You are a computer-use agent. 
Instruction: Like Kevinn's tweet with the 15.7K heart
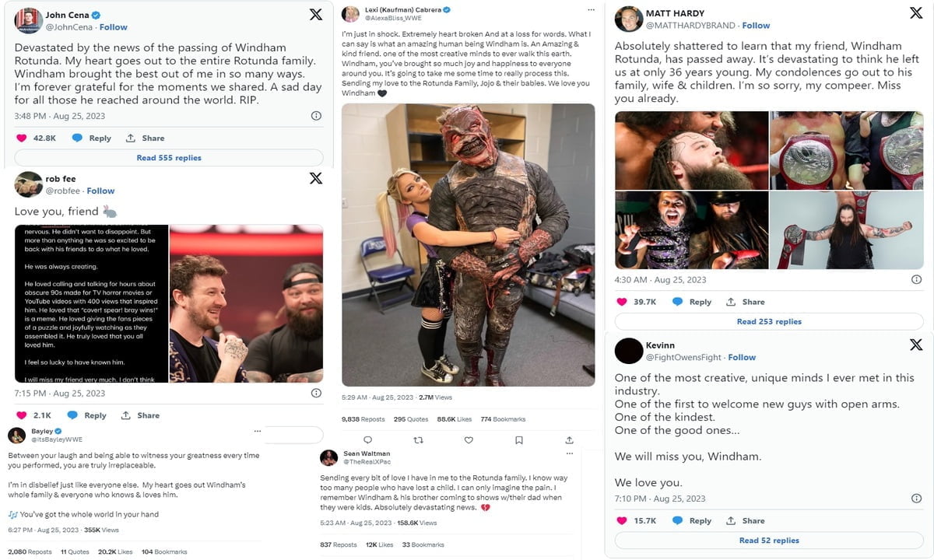tap(622, 520)
